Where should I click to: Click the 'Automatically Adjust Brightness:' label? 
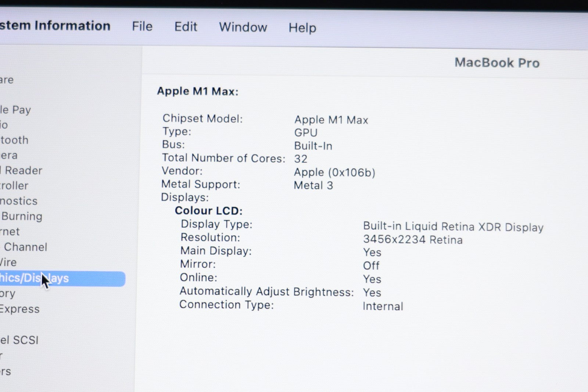266,292
